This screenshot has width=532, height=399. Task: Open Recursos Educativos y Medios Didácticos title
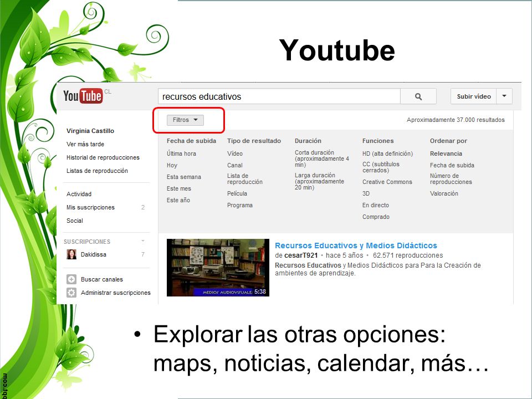(356, 245)
